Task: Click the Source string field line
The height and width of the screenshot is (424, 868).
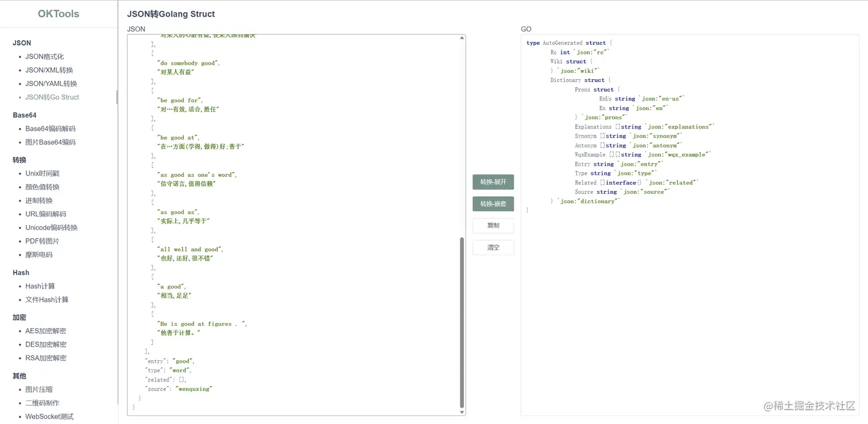Action: [622, 192]
